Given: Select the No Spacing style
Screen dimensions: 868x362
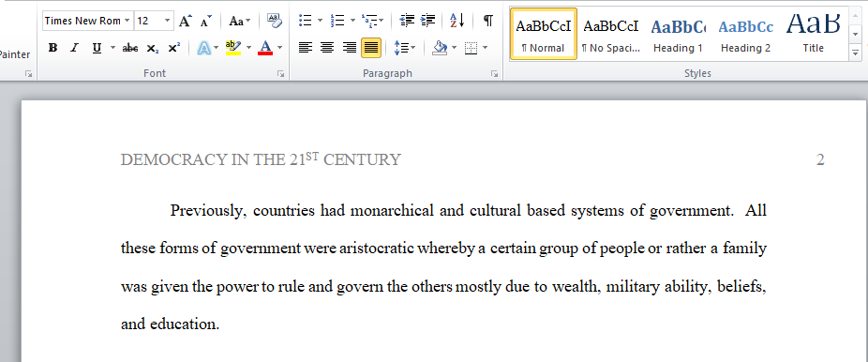Looking at the screenshot, I should 610,34.
